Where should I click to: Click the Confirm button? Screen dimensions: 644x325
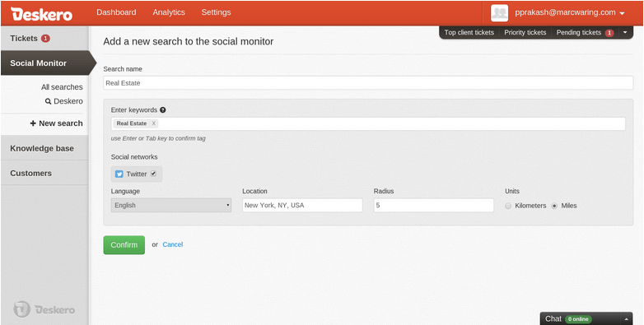coord(124,245)
